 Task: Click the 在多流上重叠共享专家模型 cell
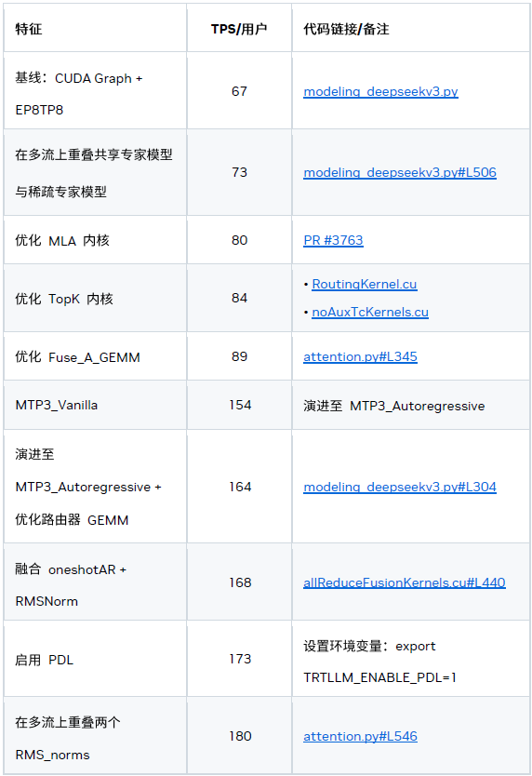(x=95, y=173)
